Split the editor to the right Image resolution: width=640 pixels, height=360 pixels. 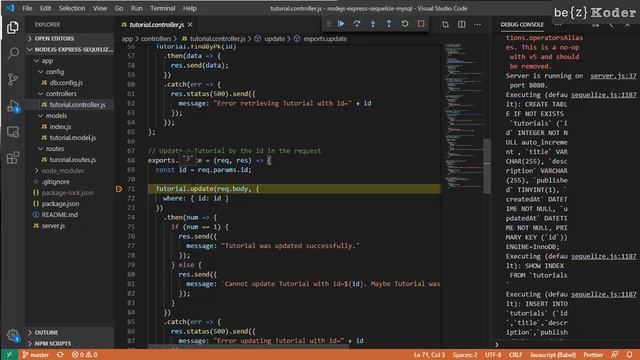(x=461, y=24)
